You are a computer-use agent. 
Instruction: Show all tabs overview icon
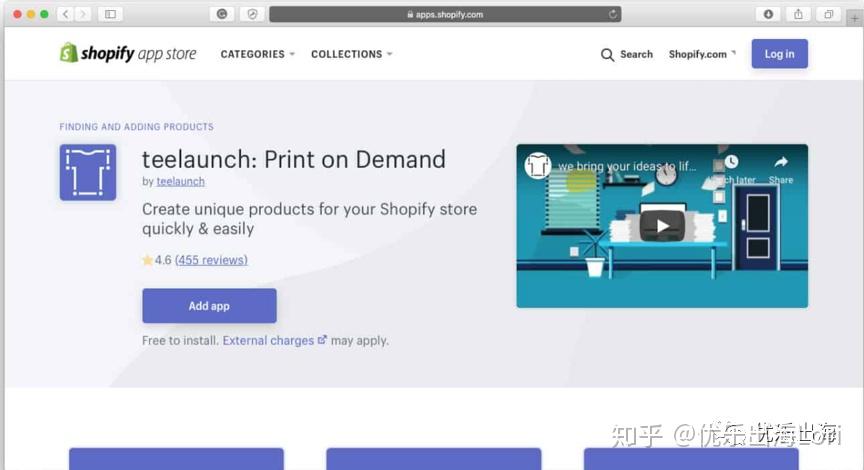(x=828, y=14)
